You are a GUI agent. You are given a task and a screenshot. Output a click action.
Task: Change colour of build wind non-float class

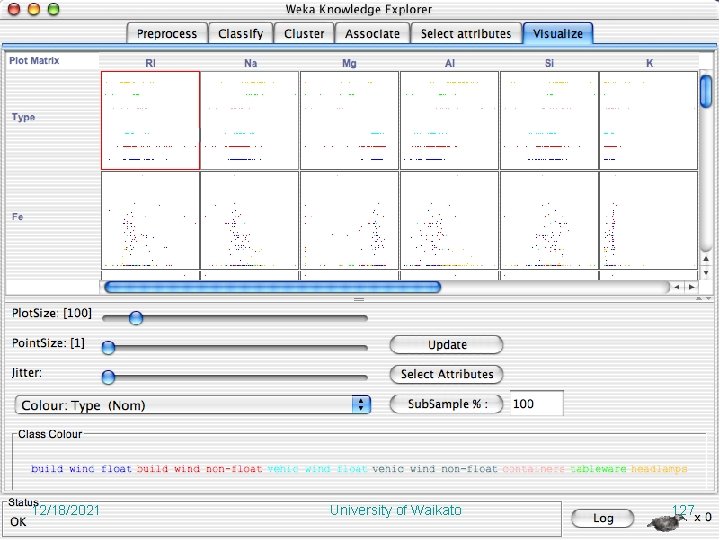[x=199, y=469]
